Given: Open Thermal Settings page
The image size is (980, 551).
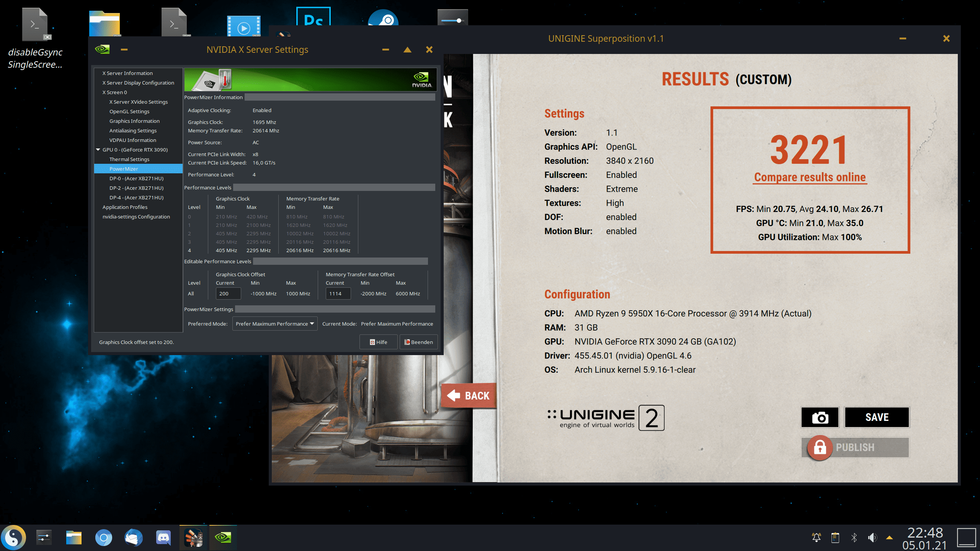Looking at the screenshot, I should coord(129,159).
